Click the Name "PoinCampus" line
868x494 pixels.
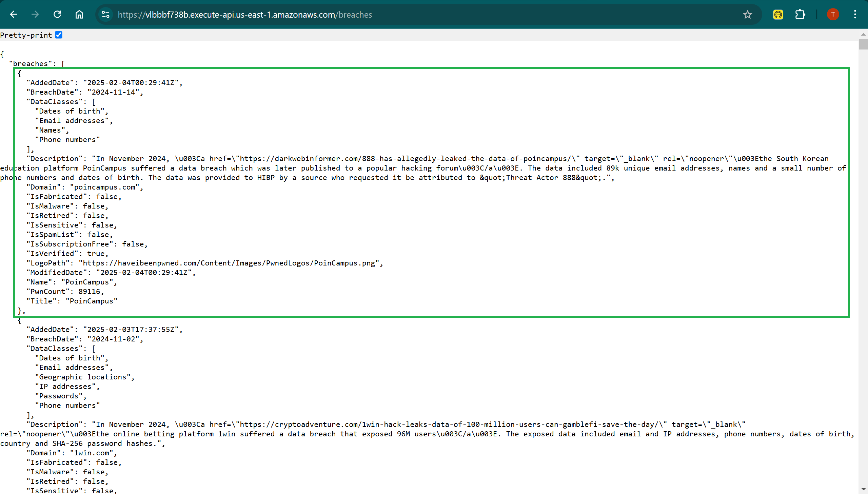[72, 282]
